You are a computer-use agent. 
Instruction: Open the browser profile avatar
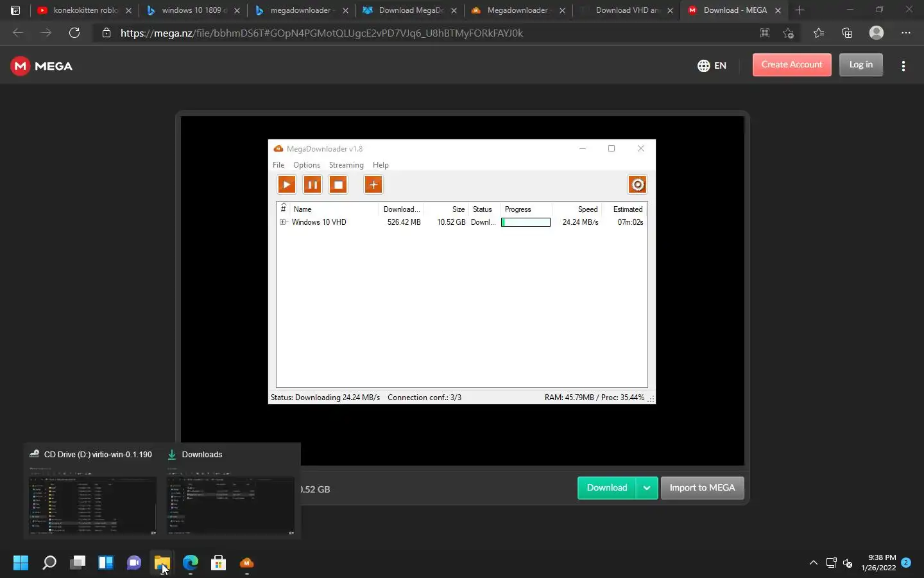tap(877, 33)
